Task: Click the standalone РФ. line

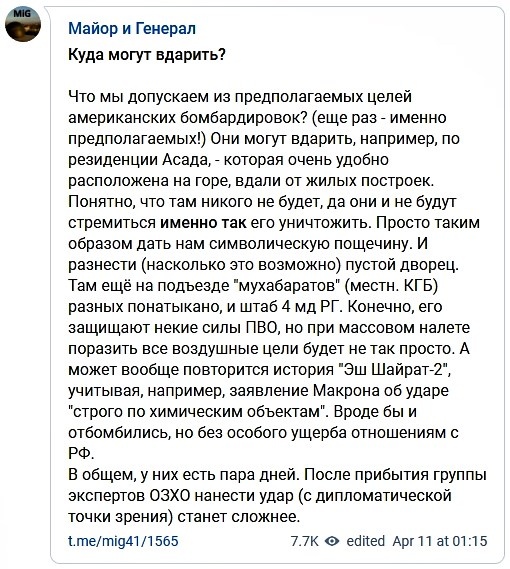Action: (81, 454)
